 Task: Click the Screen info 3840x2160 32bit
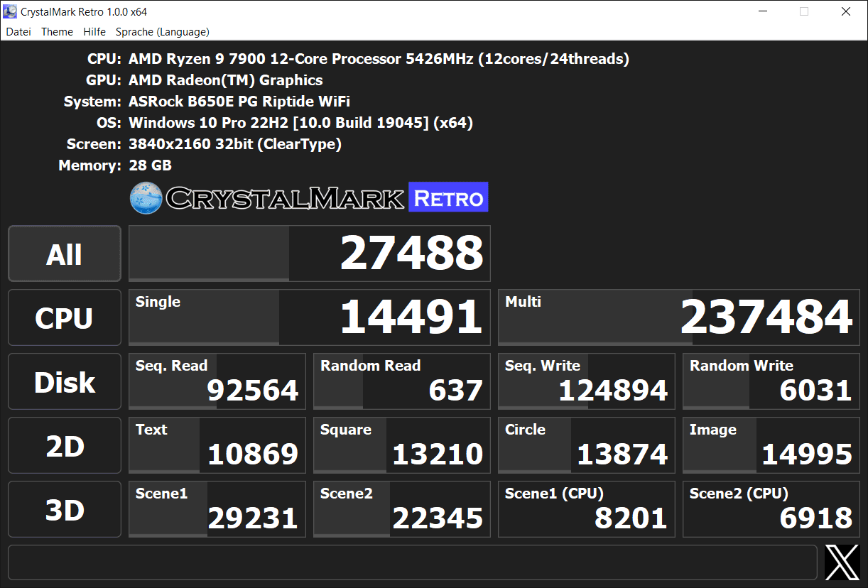tap(235, 144)
